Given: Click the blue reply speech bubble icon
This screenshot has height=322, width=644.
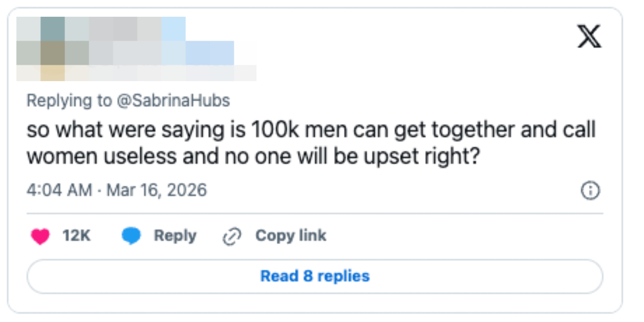Looking at the screenshot, I should click(x=131, y=235).
